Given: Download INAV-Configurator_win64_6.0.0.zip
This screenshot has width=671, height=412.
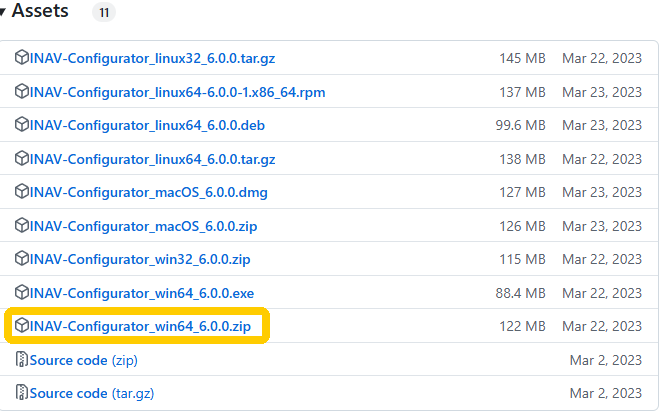Looking at the screenshot, I should click(140, 326).
